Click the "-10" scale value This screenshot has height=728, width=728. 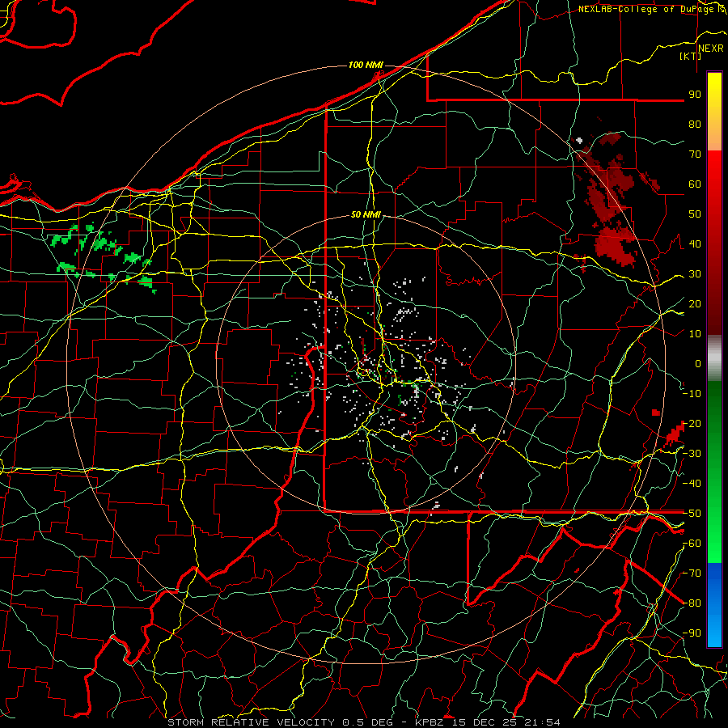pos(692,394)
